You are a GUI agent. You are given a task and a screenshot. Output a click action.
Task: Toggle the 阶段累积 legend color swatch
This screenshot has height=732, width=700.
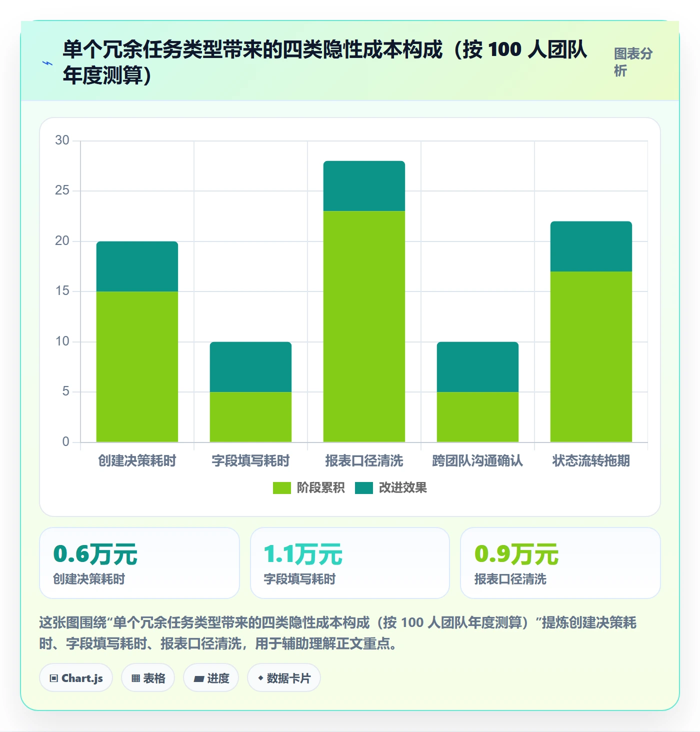(x=281, y=488)
